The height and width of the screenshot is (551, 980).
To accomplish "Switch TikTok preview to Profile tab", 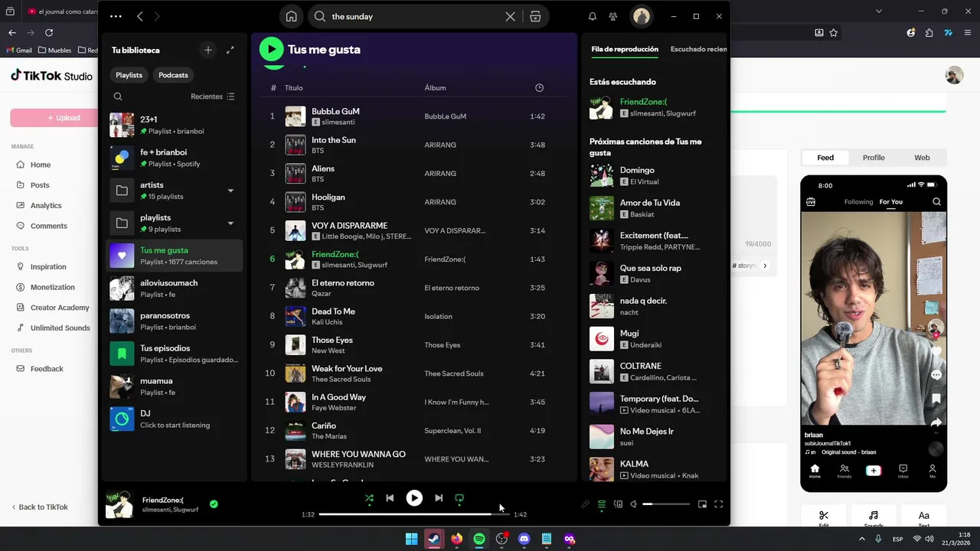I will coord(874,158).
